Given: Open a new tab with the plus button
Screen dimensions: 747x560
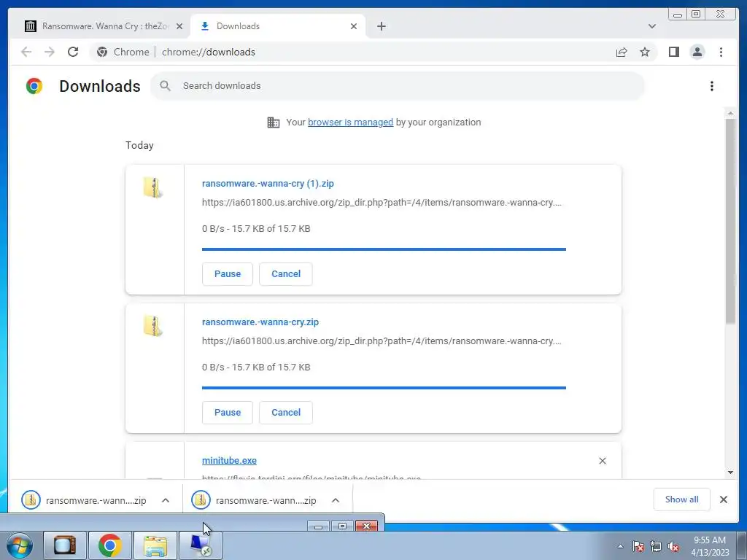Looking at the screenshot, I should tap(381, 26).
